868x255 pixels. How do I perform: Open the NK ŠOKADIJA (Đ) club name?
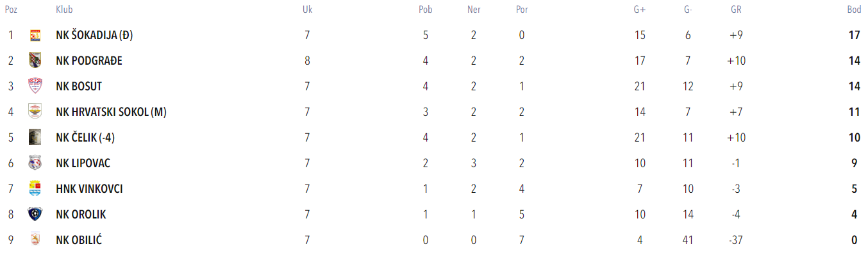[94, 35]
